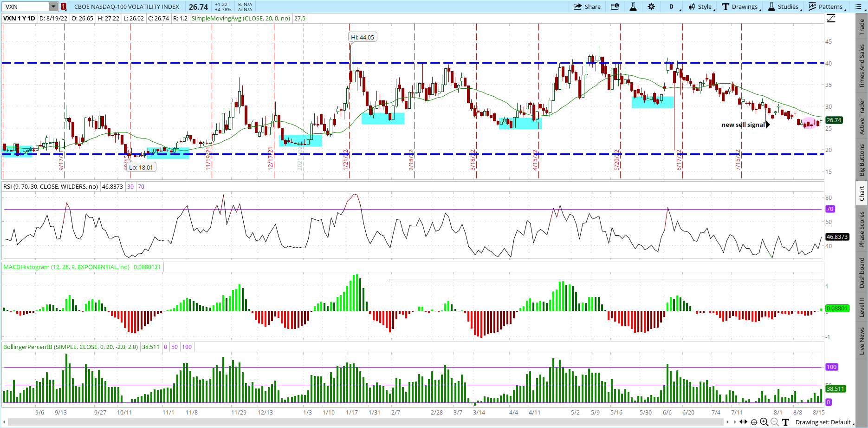
Task: Open chart settings with the gear icon
Action: point(651,7)
